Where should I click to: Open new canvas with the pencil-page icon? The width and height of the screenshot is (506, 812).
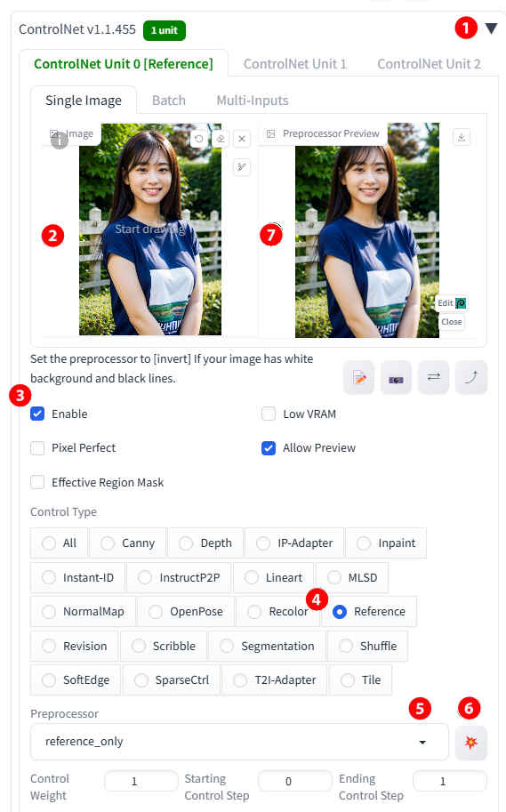[359, 377]
